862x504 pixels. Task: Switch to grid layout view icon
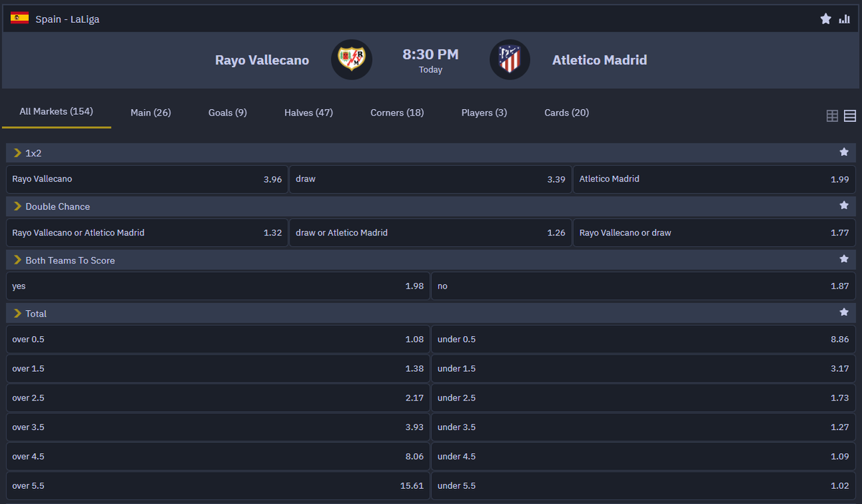click(833, 116)
